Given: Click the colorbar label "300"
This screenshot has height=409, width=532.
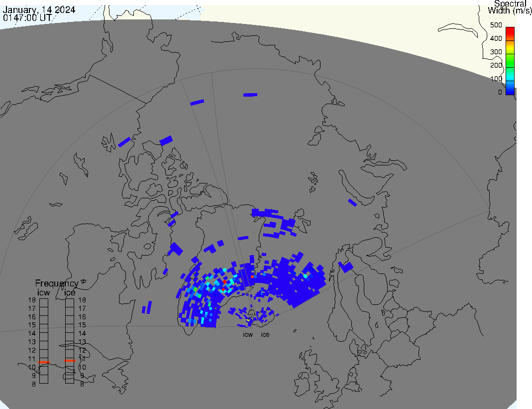Looking at the screenshot, I should 496,52.
